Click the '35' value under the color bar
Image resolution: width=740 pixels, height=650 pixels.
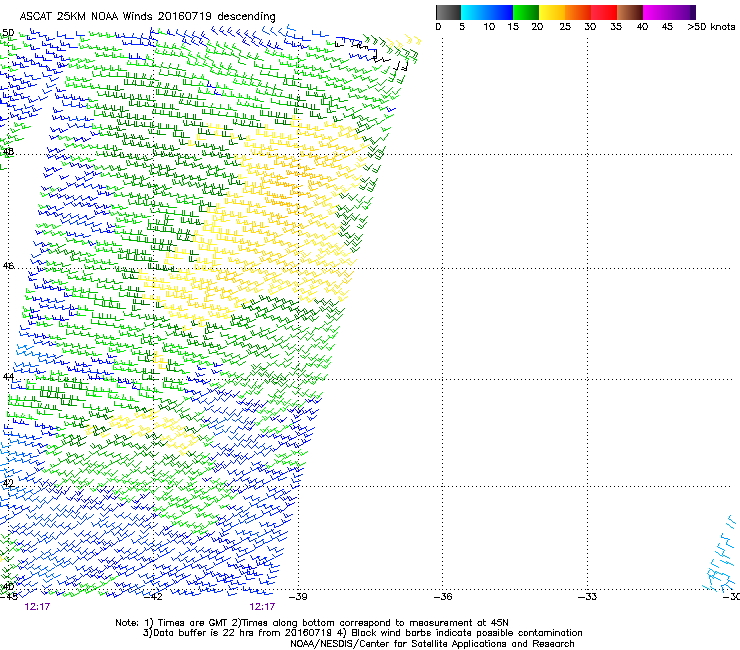coord(616,27)
